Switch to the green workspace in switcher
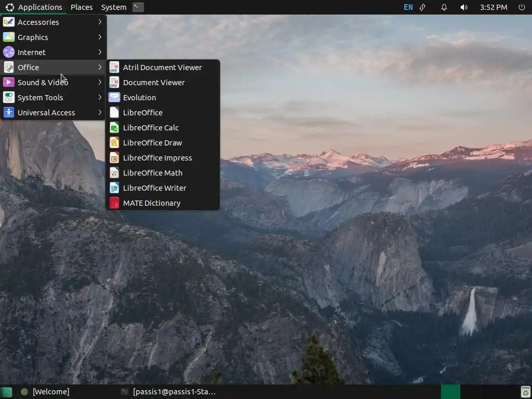Screen dimensions: 532x399 tap(450, 392)
